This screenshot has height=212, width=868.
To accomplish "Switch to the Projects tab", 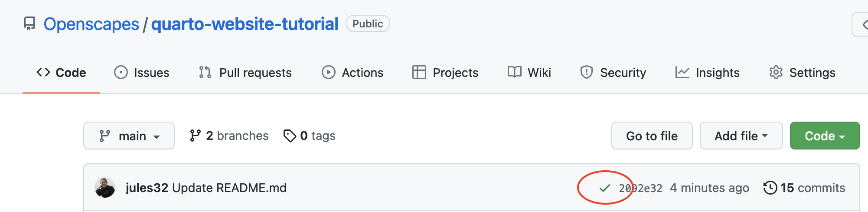I will click(x=445, y=73).
